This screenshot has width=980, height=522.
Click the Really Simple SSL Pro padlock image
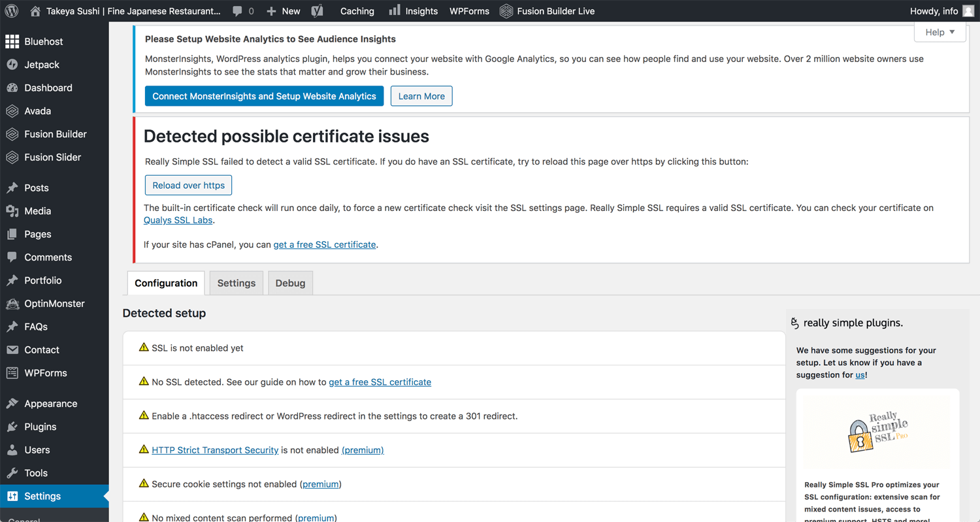click(877, 432)
